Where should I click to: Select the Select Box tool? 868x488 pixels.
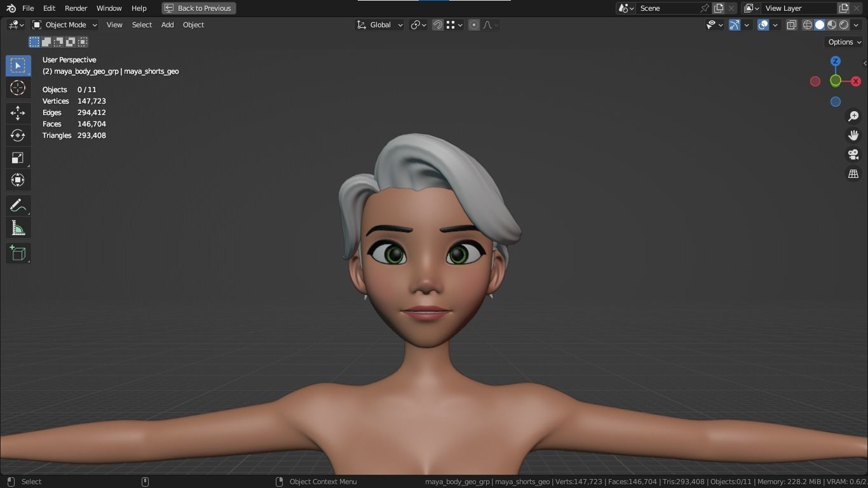point(18,66)
